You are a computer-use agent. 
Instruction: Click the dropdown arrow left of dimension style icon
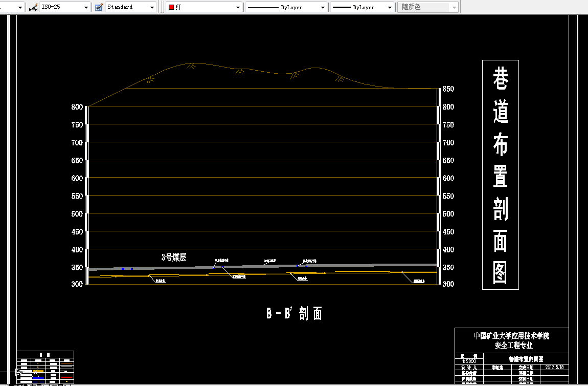(20, 8)
